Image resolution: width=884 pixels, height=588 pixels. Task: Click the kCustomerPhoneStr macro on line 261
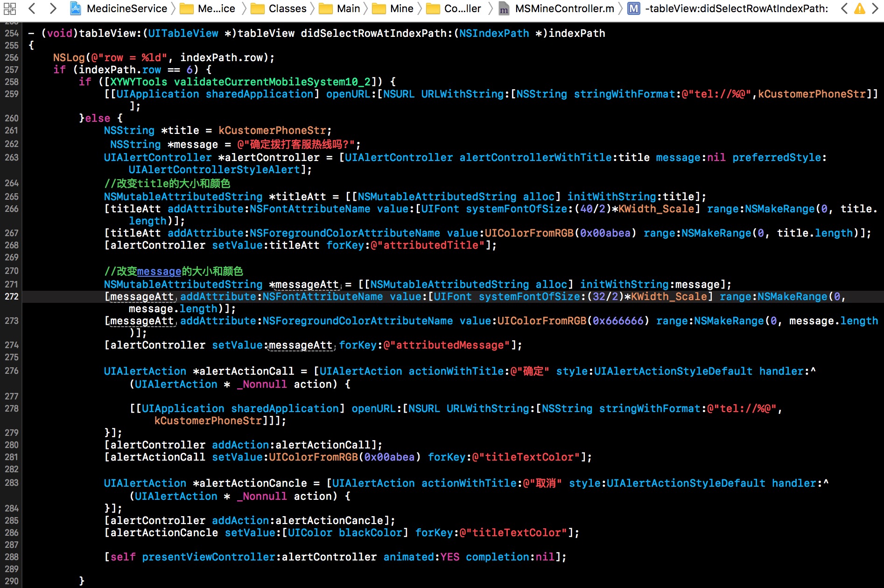pos(272,130)
